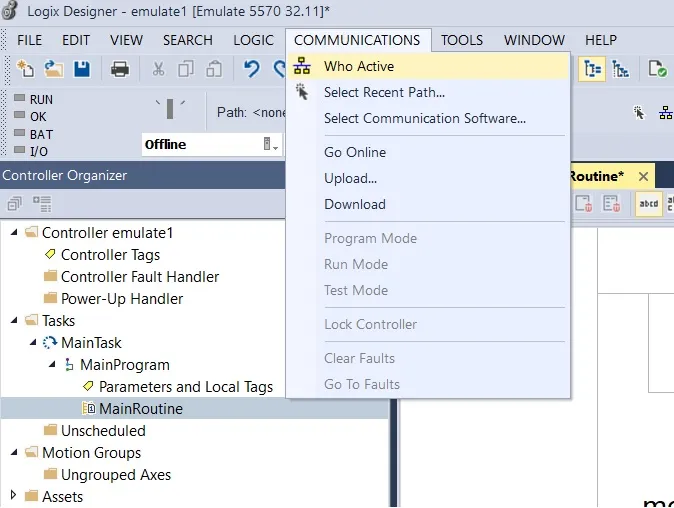Click the Paste clipboard icon
Viewport: 674px width, 508px height.
(x=214, y=69)
